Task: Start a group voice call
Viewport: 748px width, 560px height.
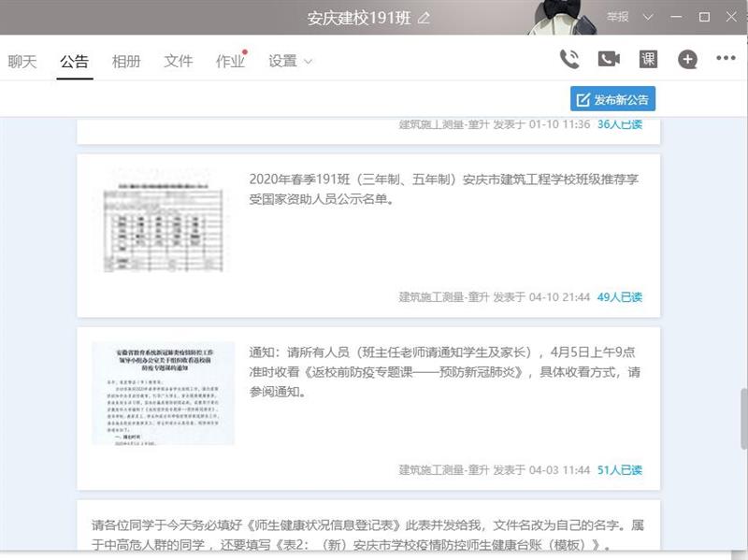Action: tap(568, 59)
